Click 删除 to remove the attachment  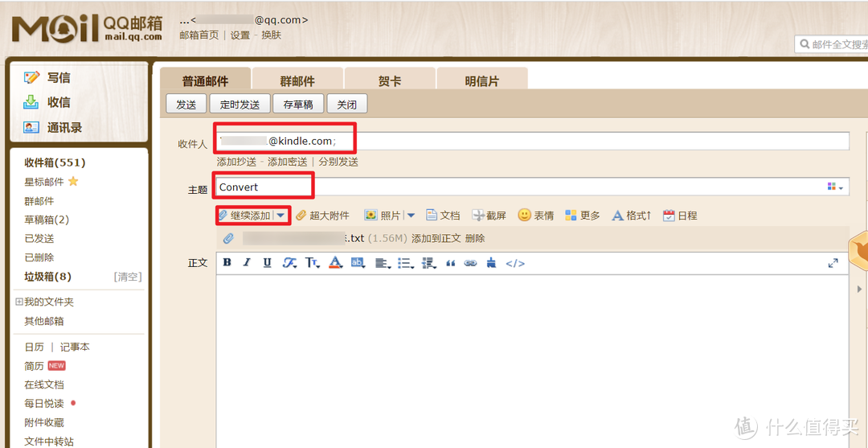tap(475, 239)
